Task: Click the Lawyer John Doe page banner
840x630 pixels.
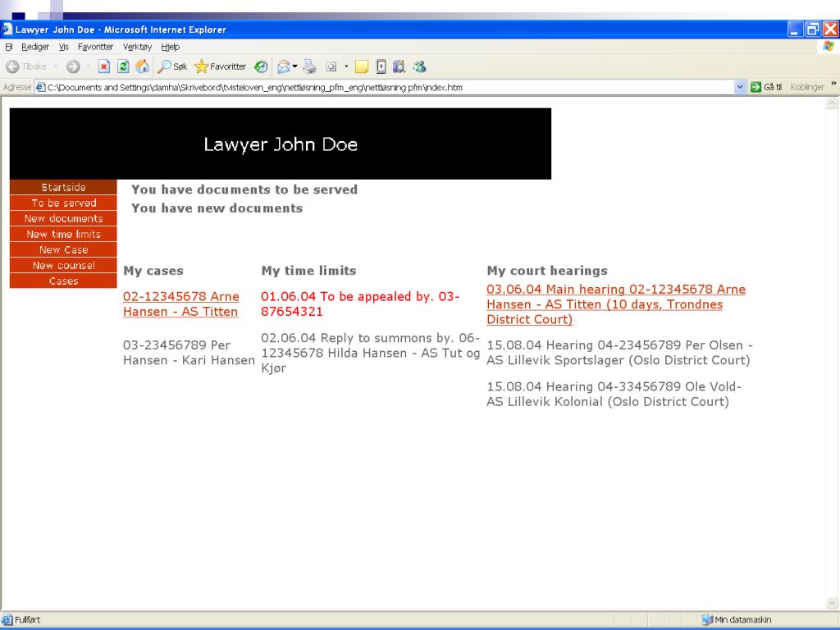Action: [281, 144]
